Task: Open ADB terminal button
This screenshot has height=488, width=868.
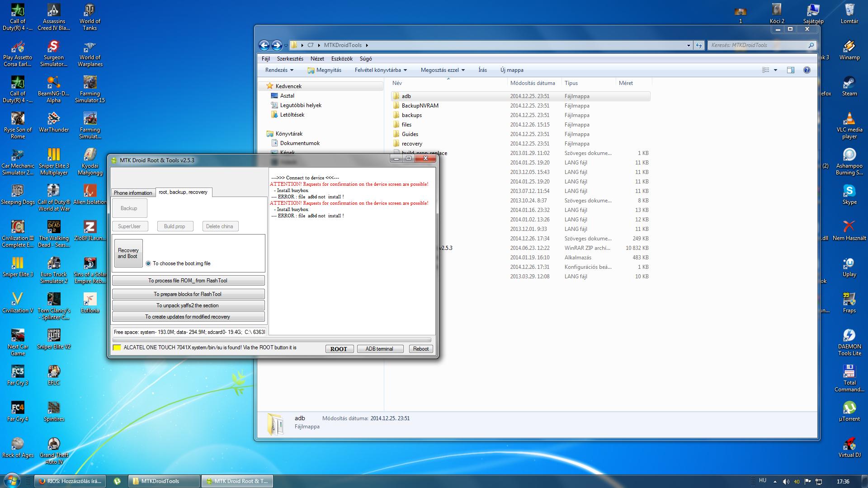Action: [379, 349]
